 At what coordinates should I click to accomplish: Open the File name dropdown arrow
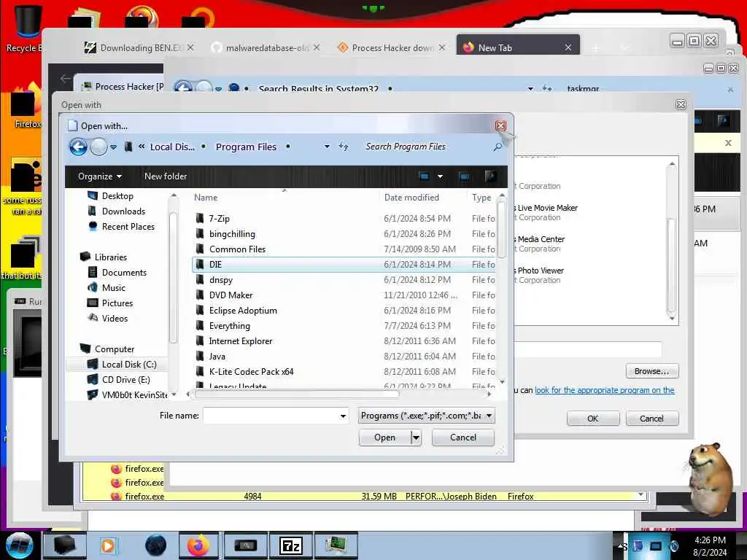point(343,416)
